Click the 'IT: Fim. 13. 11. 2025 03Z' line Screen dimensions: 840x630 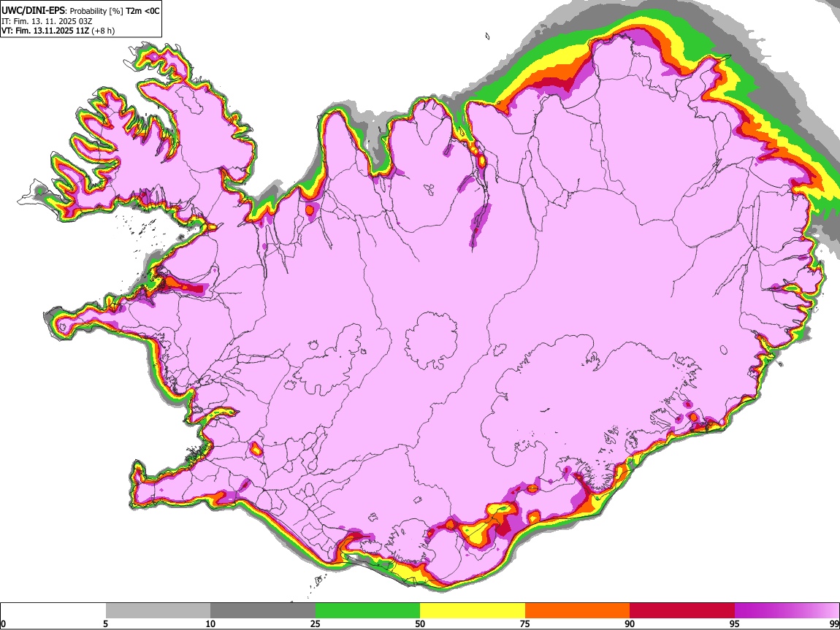tap(47, 21)
